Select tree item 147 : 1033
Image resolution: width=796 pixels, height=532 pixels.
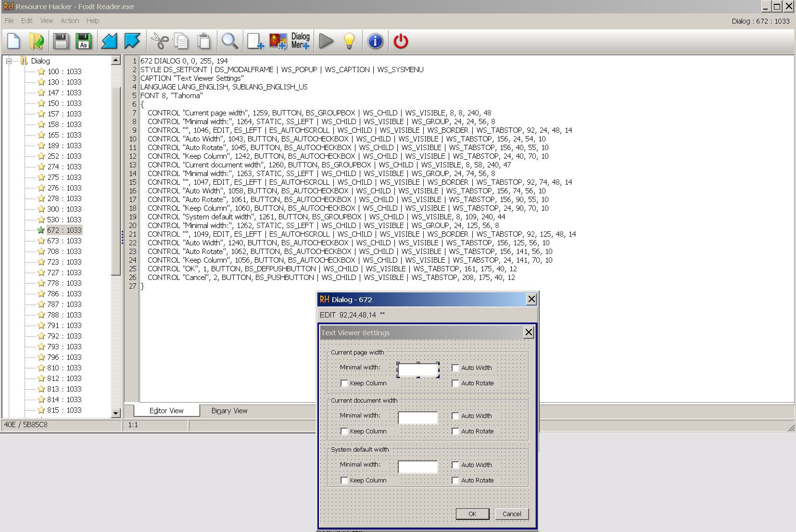click(x=64, y=93)
